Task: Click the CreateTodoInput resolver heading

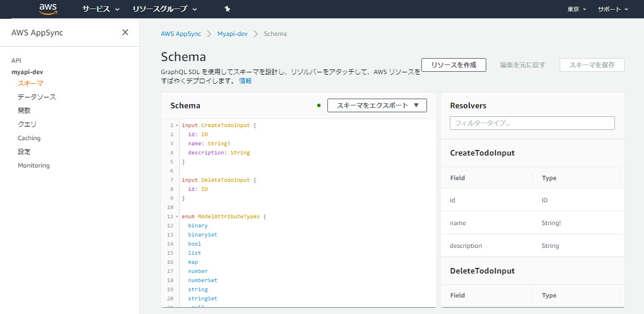Action: coord(482,153)
